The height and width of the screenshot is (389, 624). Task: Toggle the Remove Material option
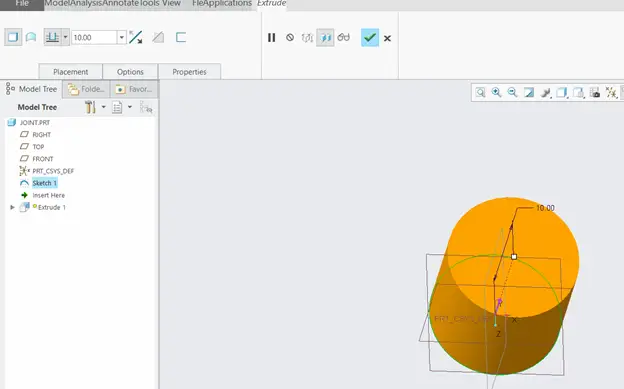tap(158, 37)
